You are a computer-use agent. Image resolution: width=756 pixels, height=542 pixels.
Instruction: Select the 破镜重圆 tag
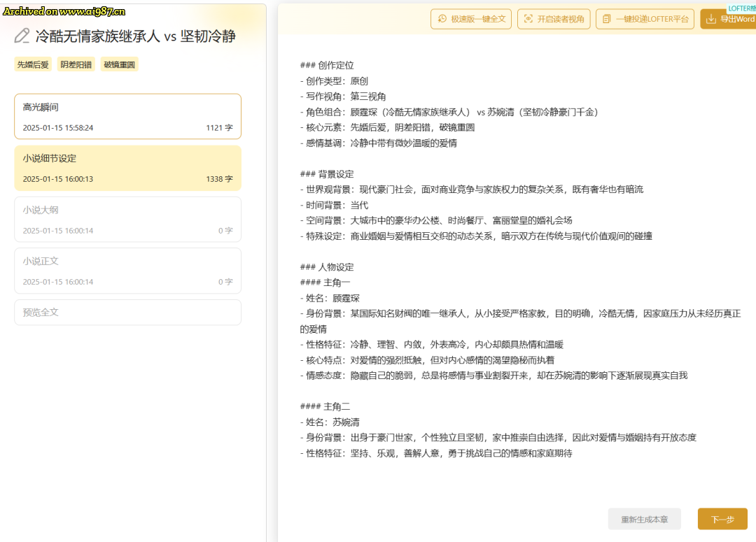(120, 64)
